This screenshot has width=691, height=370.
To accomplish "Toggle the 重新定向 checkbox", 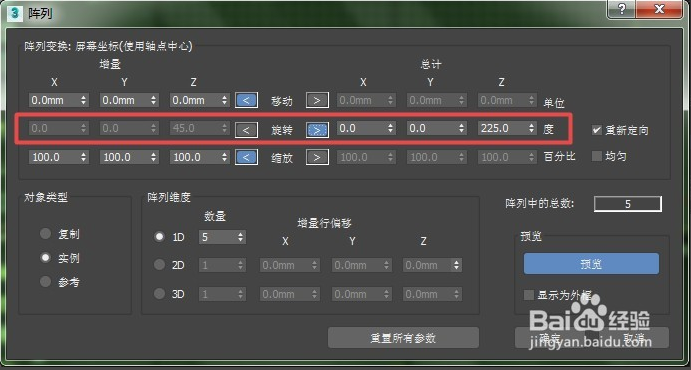I will 596,130.
